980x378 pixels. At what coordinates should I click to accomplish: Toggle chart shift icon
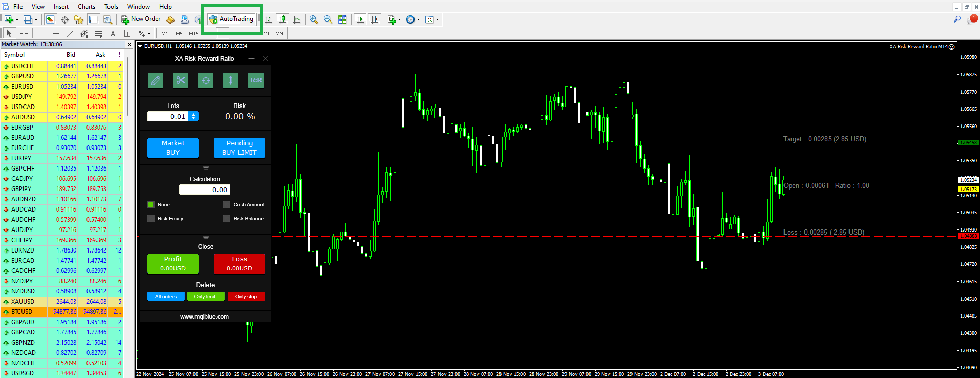click(375, 19)
